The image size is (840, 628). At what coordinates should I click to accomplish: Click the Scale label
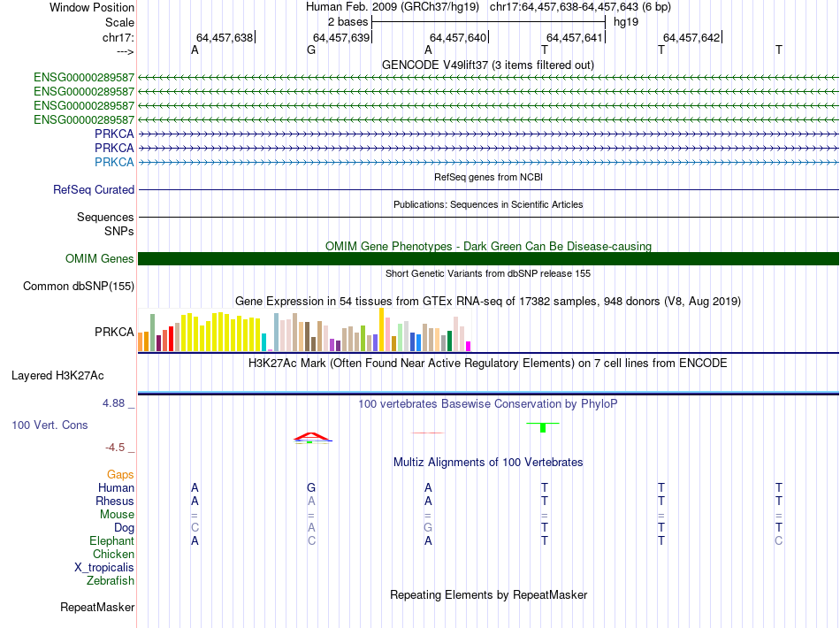[x=119, y=22]
